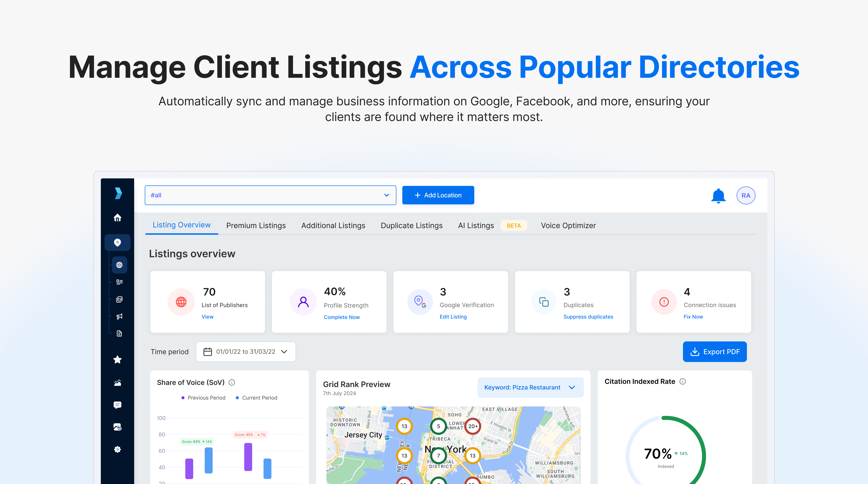This screenshot has height=484, width=868.
Task: Switch to the Duplicate Listings tab
Action: point(411,225)
